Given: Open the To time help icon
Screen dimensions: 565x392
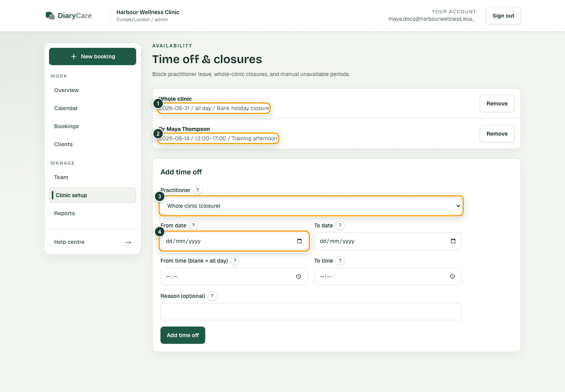Looking at the screenshot, I should click(340, 261).
